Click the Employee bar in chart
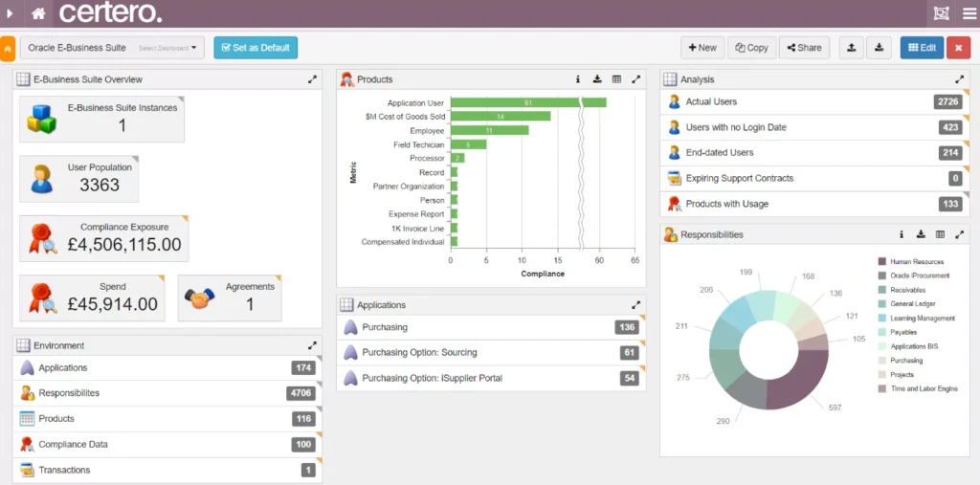Image resolution: width=980 pixels, height=485 pixels. pyautogui.click(x=489, y=131)
